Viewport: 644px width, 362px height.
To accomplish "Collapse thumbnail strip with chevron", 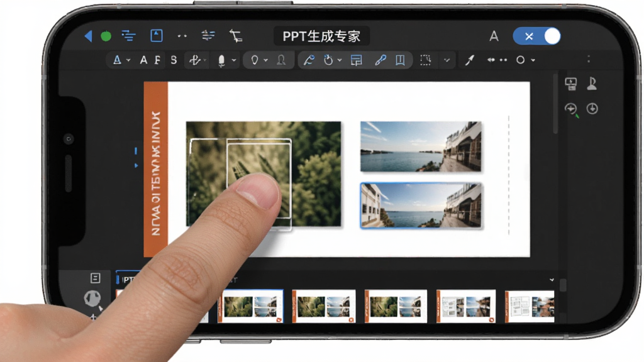I will pyautogui.click(x=552, y=280).
